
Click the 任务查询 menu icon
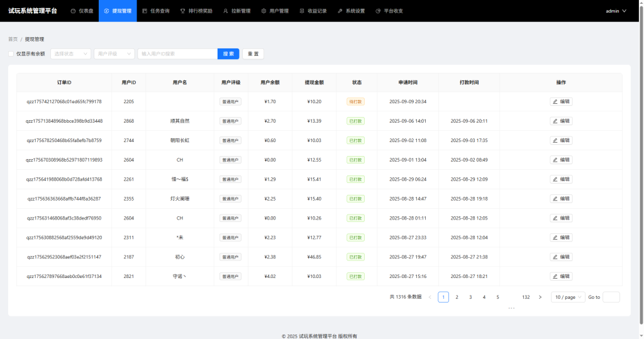tap(145, 11)
